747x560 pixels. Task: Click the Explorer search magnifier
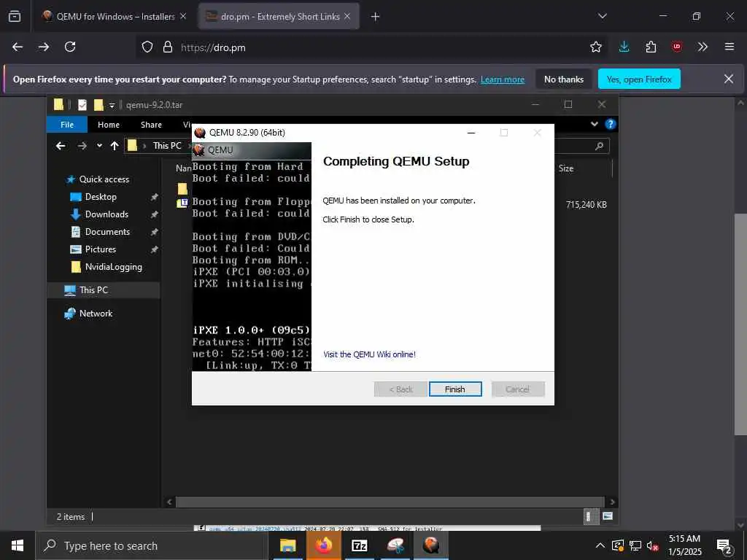[600, 146]
